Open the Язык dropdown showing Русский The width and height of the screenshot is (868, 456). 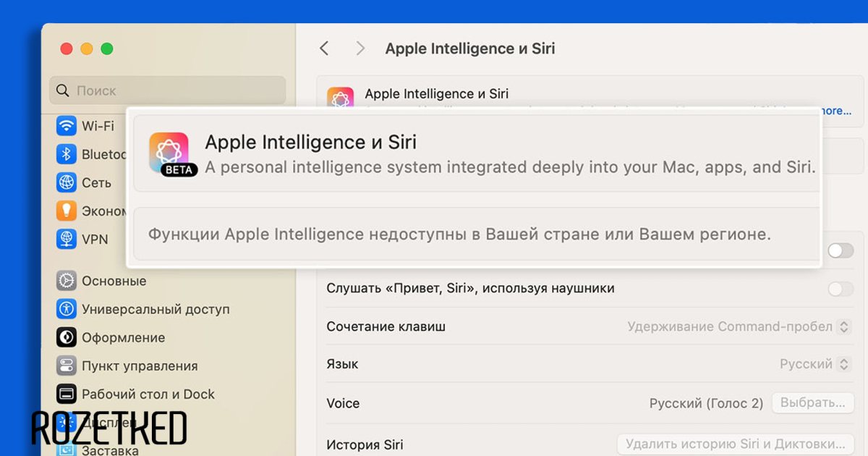(815, 364)
